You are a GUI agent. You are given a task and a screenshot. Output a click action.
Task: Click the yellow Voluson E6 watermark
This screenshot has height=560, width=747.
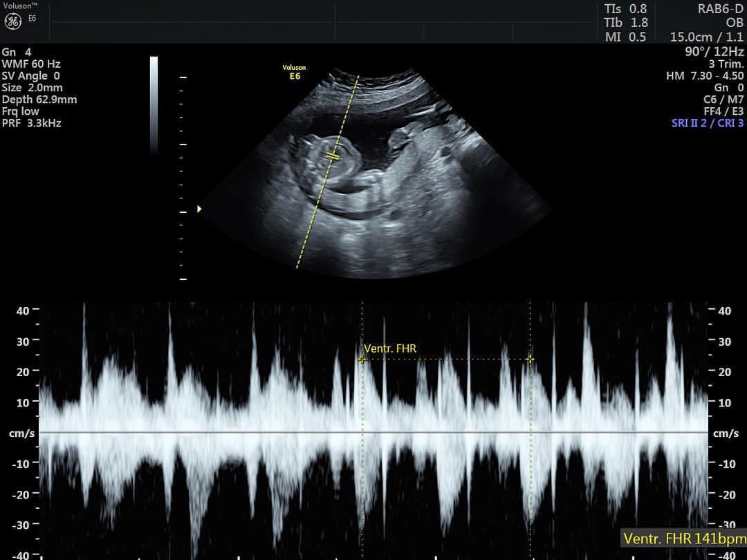tap(294, 72)
